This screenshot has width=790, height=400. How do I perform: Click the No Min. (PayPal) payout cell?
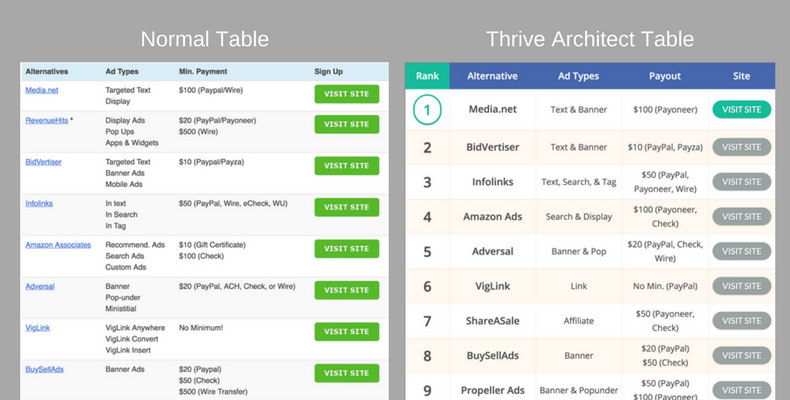[x=665, y=286]
